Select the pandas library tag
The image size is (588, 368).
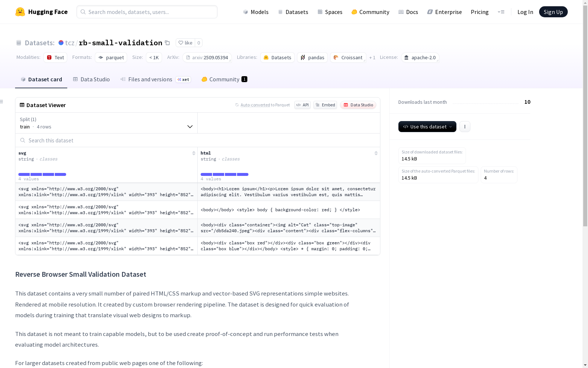(312, 57)
